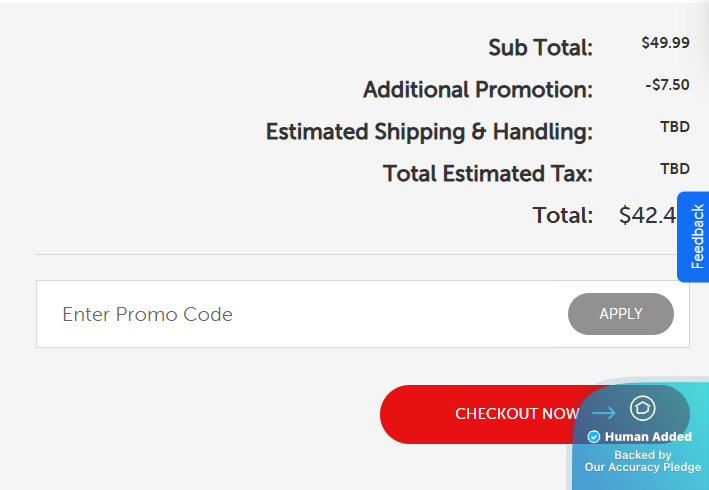Image resolution: width=709 pixels, height=490 pixels.
Task: Click the Additional Promotion label
Action: coord(478,90)
